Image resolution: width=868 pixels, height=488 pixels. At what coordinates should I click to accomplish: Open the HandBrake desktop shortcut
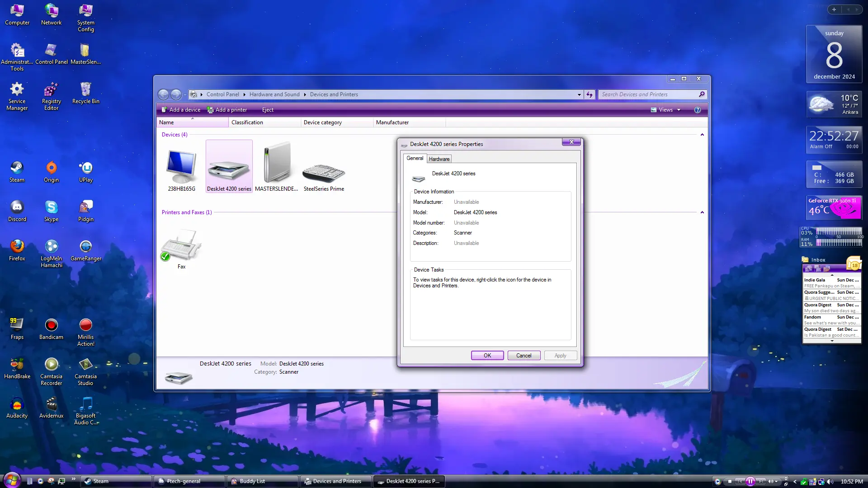(x=17, y=369)
